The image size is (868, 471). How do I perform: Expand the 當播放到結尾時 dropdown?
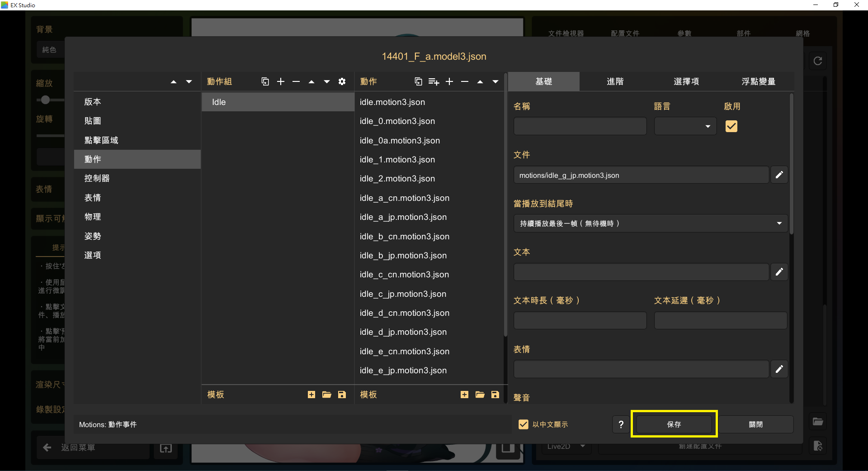[x=650, y=224]
